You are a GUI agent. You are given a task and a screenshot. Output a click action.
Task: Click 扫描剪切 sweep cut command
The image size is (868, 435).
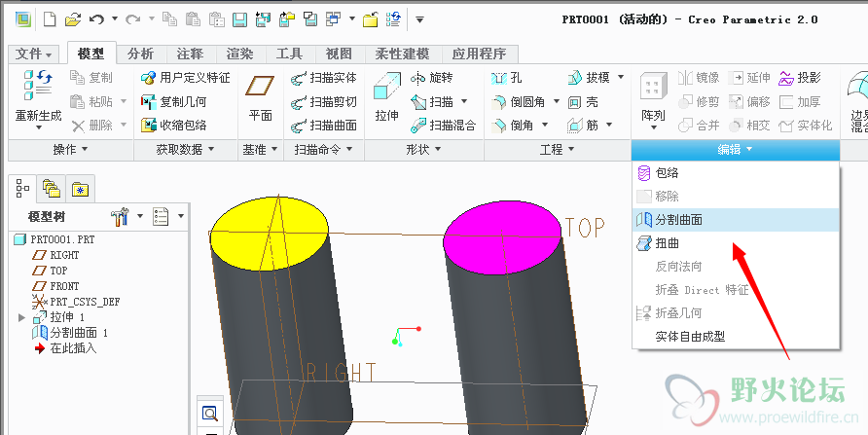pos(324,102)
